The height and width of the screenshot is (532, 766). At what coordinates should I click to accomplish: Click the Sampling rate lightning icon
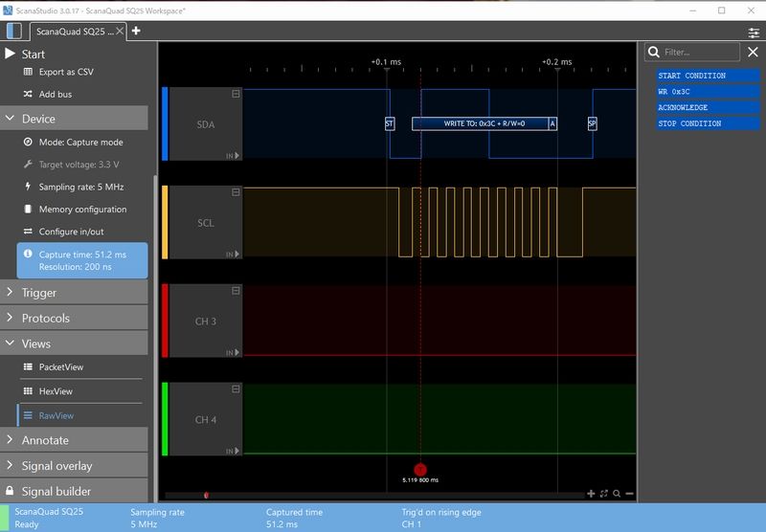28,187
